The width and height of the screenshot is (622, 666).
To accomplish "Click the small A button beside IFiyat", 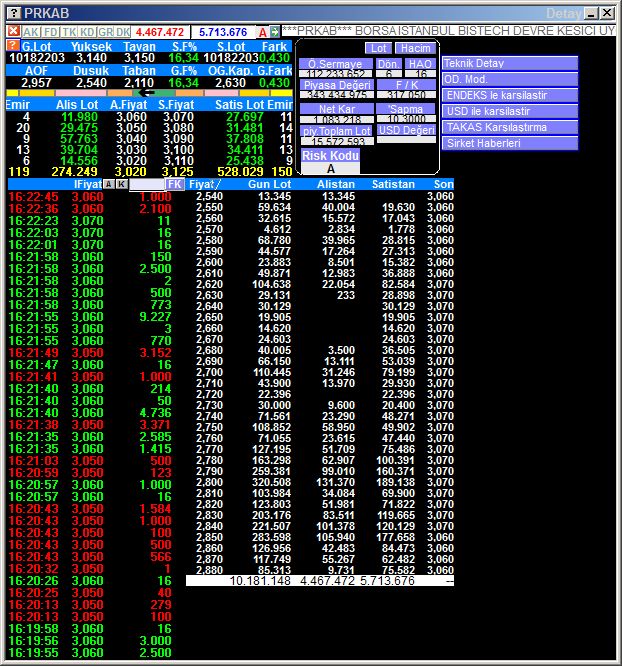I will pyautogui.click(x=108, y=185).
